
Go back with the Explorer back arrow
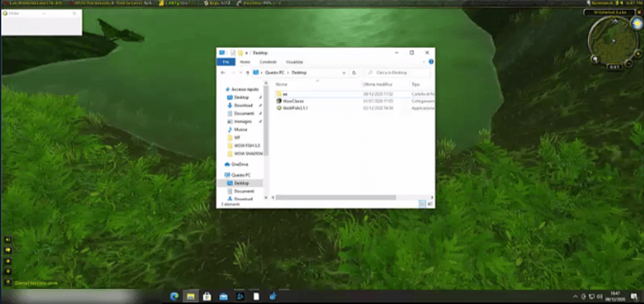tap(223, 72)
